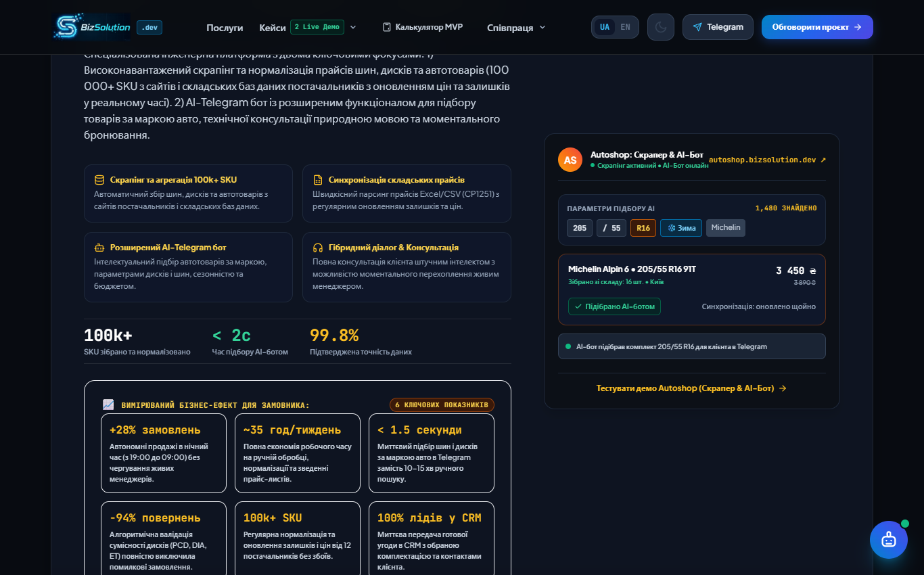Viewport: 924px width, 575px height.
Task: Click the checkmark icon in Підібрано AI-ботом badge
Action: (x=578, y=306)
